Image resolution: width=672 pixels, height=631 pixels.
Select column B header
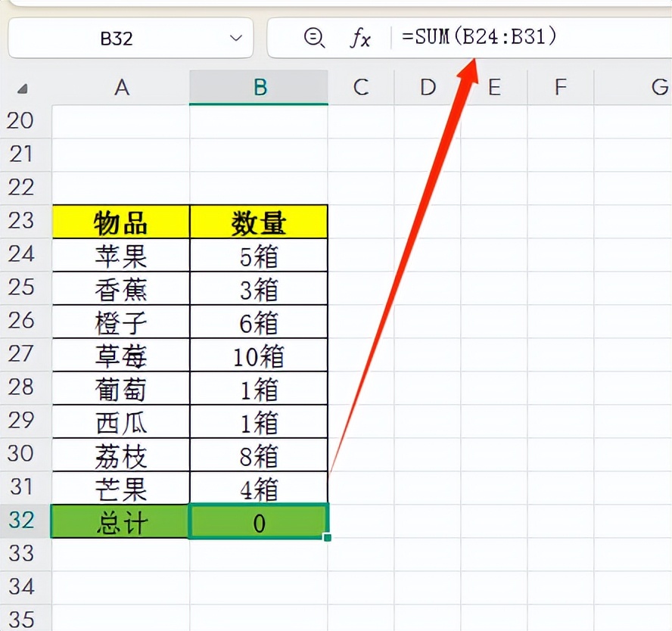coord(259,88)
